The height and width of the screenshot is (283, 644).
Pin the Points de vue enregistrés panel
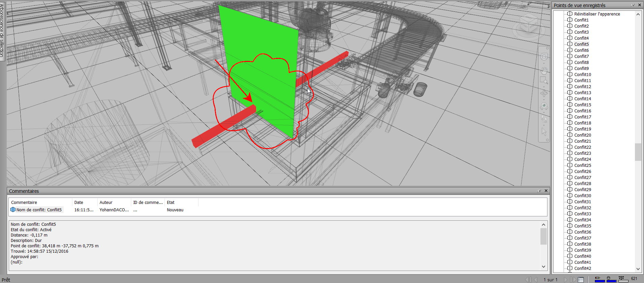point(633,5)
